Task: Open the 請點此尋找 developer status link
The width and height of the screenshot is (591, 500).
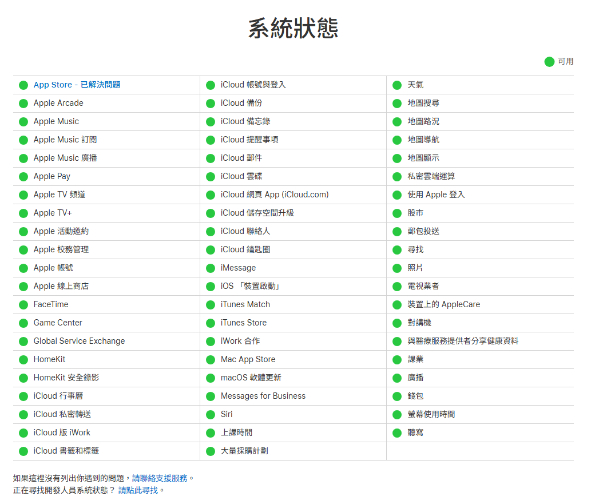Action: click(138, 490)
